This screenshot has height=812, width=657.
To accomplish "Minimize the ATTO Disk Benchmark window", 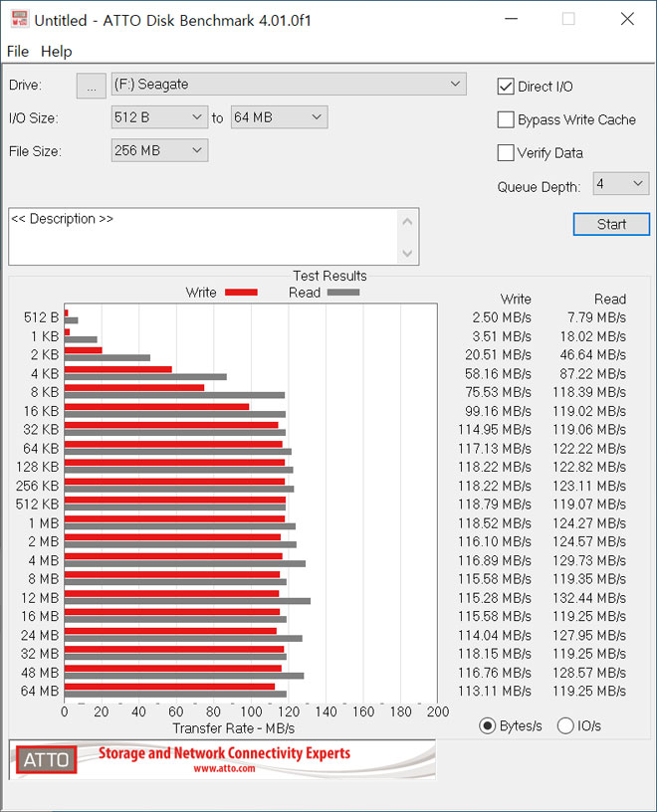I will (x=512, y=19).
